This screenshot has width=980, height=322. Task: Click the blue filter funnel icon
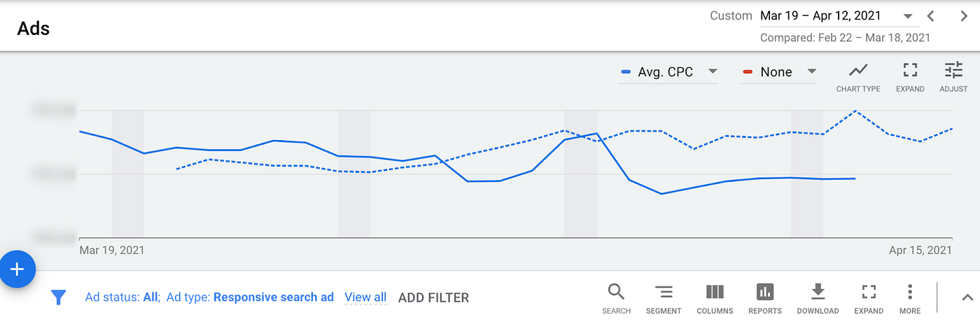coord(59,297)
